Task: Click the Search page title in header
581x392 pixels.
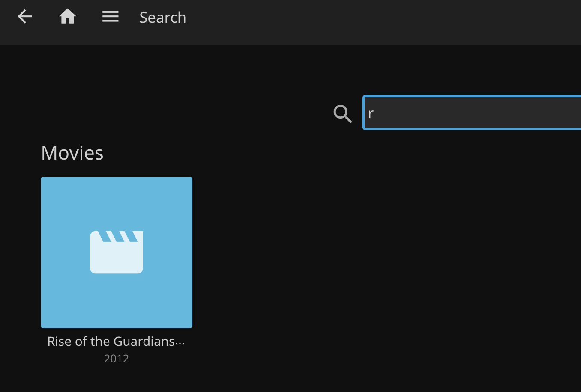Action: click(x=163, y=18)
